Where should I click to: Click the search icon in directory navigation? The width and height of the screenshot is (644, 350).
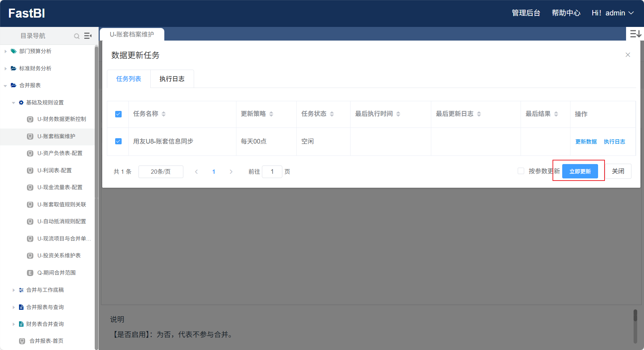[x=77, y=36]
